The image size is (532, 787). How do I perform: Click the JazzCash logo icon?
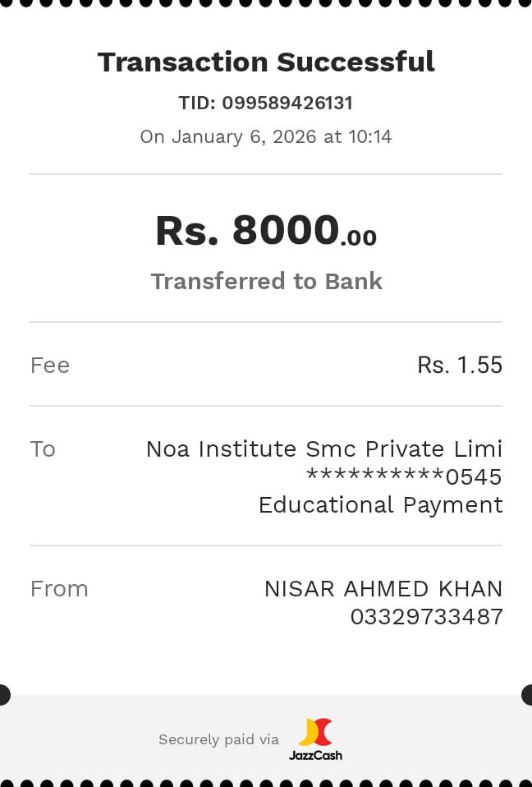[316, 731]
